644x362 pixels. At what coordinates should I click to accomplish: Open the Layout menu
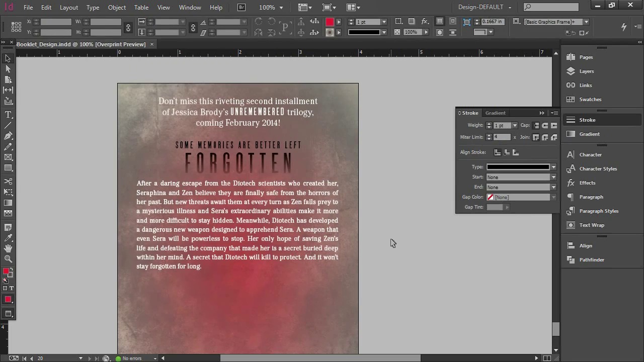coord(69,8)
